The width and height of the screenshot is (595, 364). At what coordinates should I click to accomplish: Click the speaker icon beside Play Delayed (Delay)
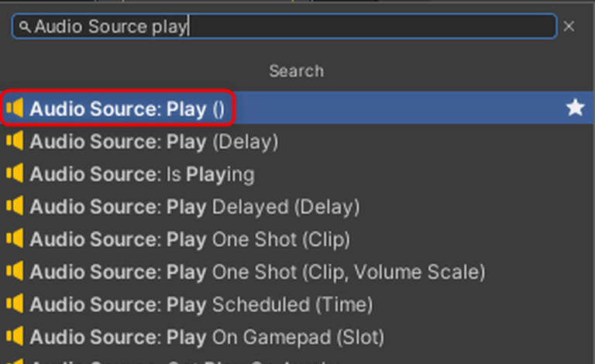pos(15,206)
